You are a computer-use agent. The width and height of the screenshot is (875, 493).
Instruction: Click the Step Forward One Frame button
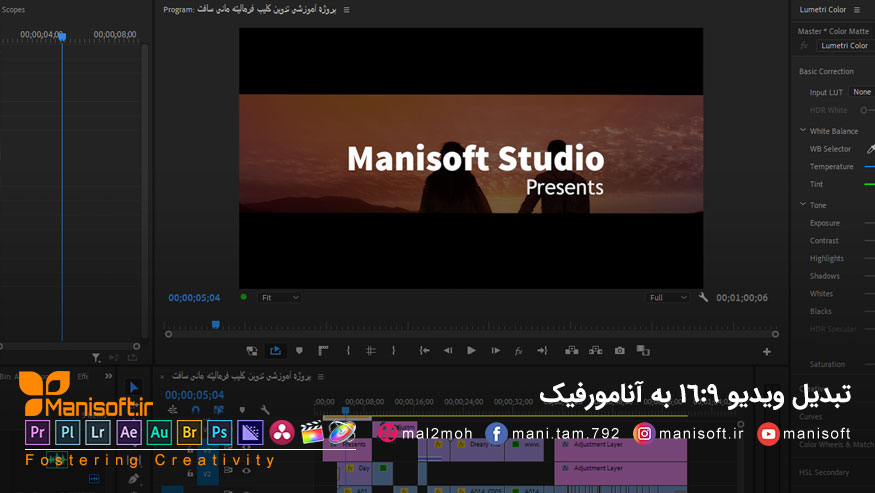tap(496, 351)
